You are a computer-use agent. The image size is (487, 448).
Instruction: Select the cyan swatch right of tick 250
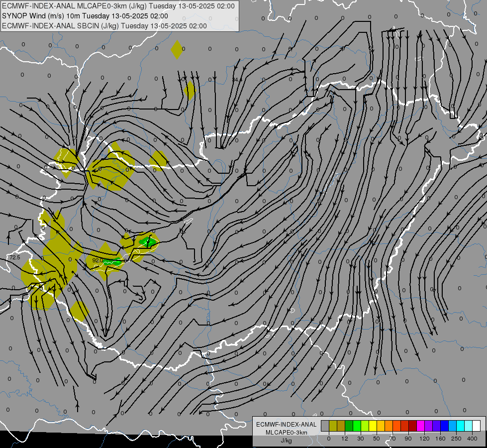[x=461, y=426]
